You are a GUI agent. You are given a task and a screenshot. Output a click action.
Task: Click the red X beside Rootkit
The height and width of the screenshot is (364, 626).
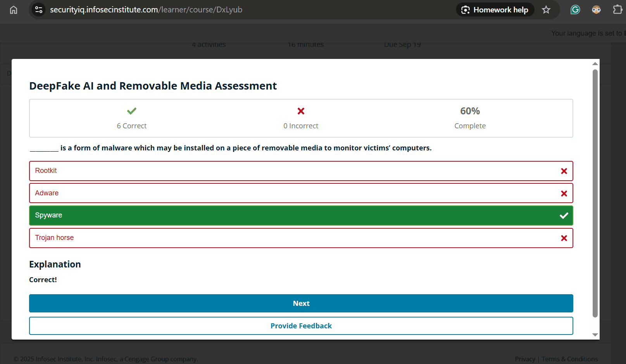point(564,171)
